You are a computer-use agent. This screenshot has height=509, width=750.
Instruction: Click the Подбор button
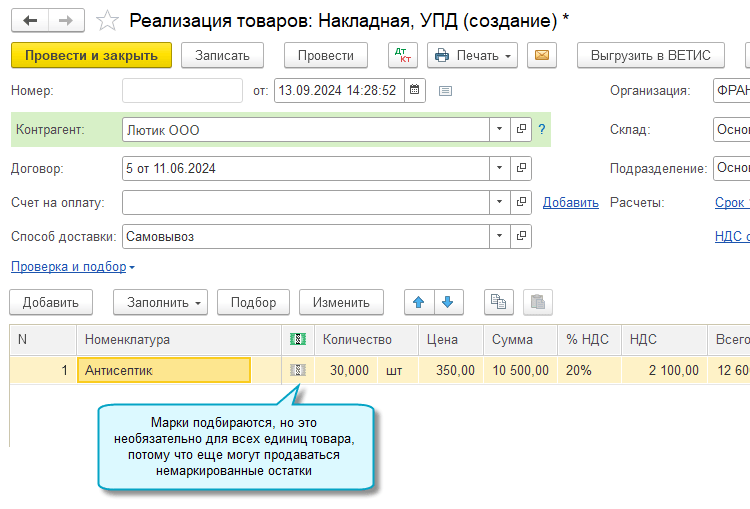click(x=254, y=302)
